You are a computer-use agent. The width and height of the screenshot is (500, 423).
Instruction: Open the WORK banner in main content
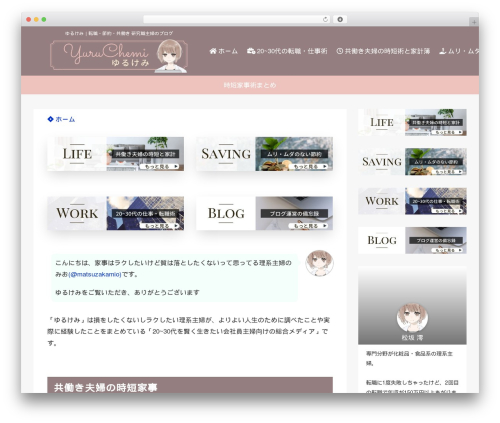click(115, 213)
